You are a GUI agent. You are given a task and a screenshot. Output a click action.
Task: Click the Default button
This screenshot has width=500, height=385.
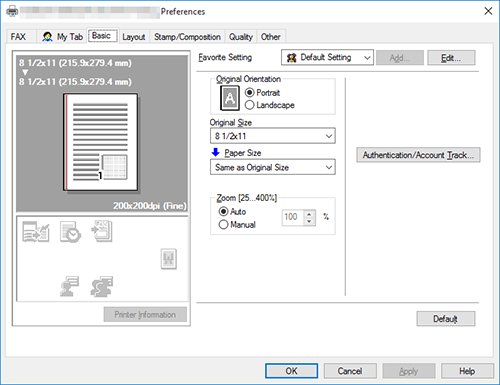(x=446, y=319)
